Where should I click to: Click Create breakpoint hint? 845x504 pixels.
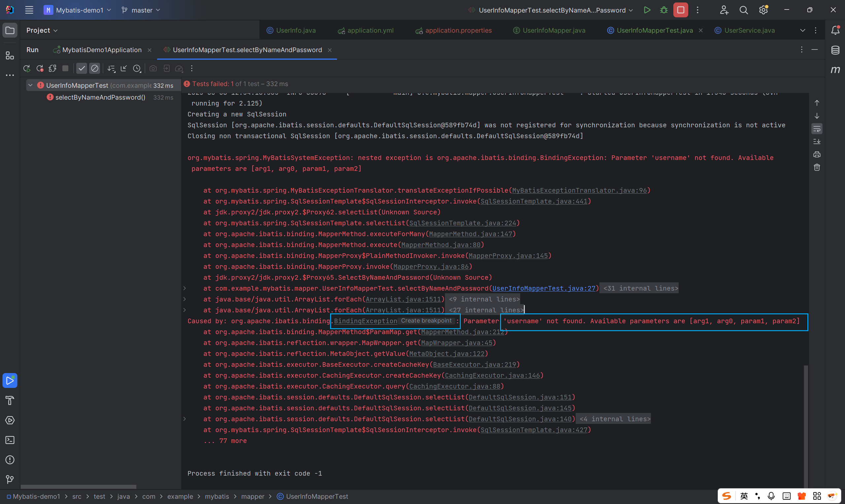coord(426,321)
